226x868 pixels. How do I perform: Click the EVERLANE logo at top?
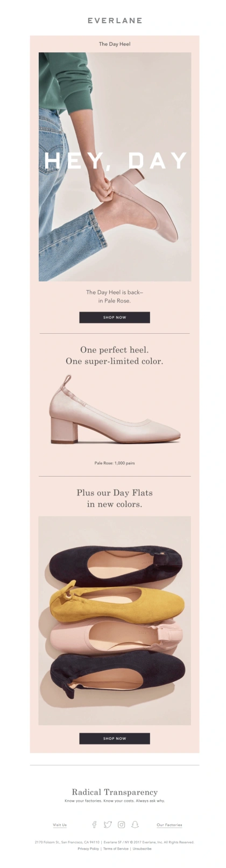pos(115,20)
